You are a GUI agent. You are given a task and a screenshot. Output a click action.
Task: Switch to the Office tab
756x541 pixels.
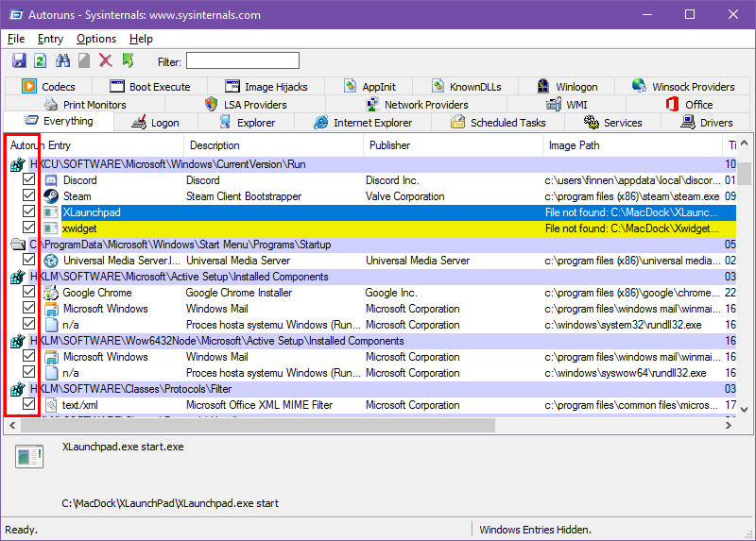point(689,105)
